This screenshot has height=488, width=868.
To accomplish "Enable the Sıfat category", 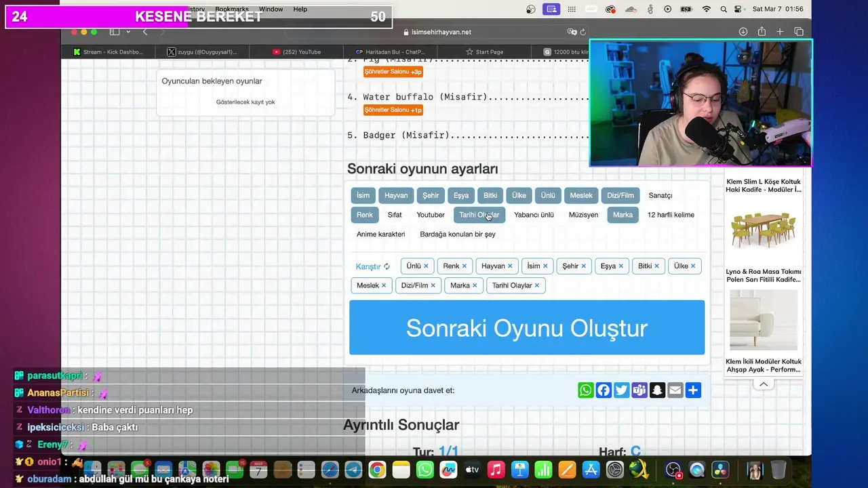I will point(395,215).
